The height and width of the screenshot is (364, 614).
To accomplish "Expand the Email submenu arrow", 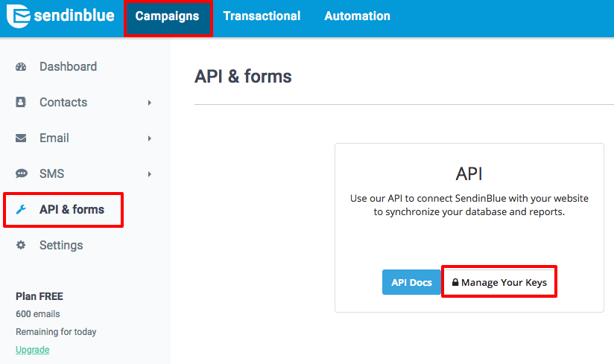I will [x=150, y=138].
